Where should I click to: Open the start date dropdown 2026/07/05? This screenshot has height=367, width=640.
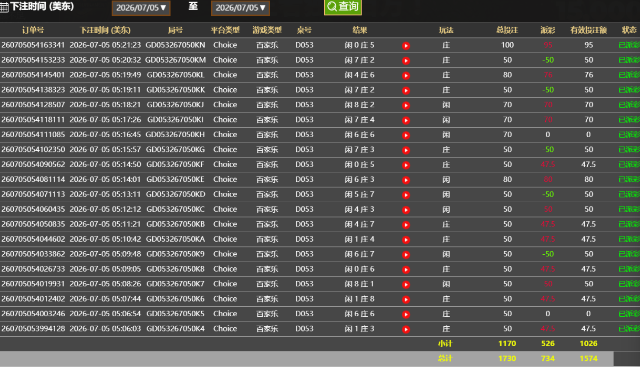(141, 8)
